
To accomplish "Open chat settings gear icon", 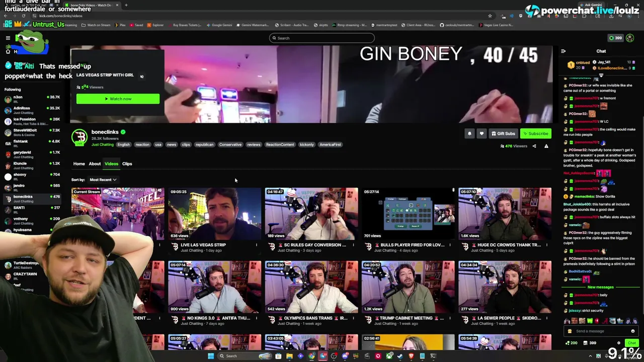I will [x=619, y=343].
